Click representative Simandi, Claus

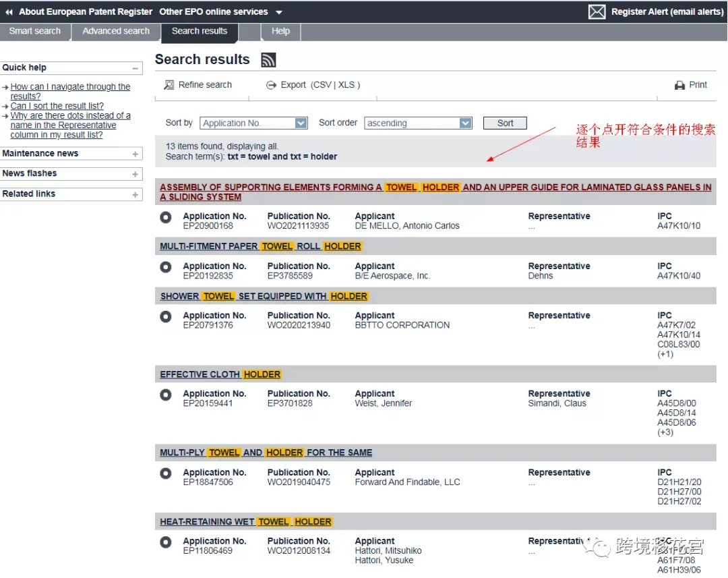[557, 403]
